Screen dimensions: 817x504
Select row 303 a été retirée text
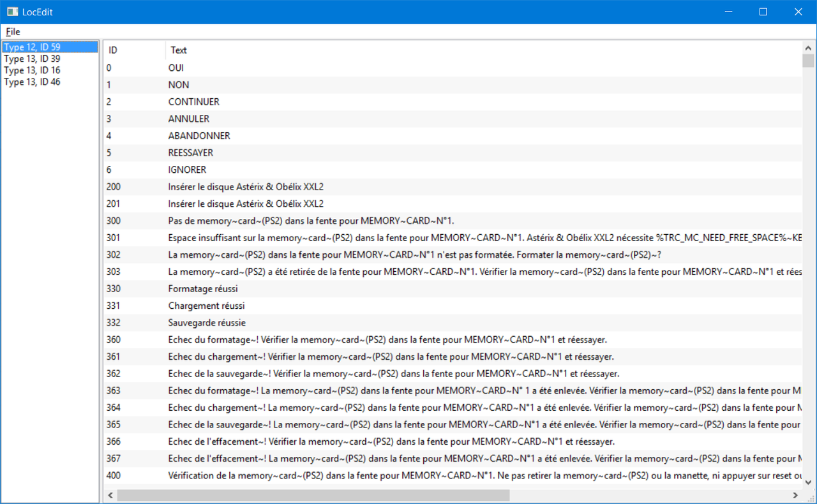point(453,272)
